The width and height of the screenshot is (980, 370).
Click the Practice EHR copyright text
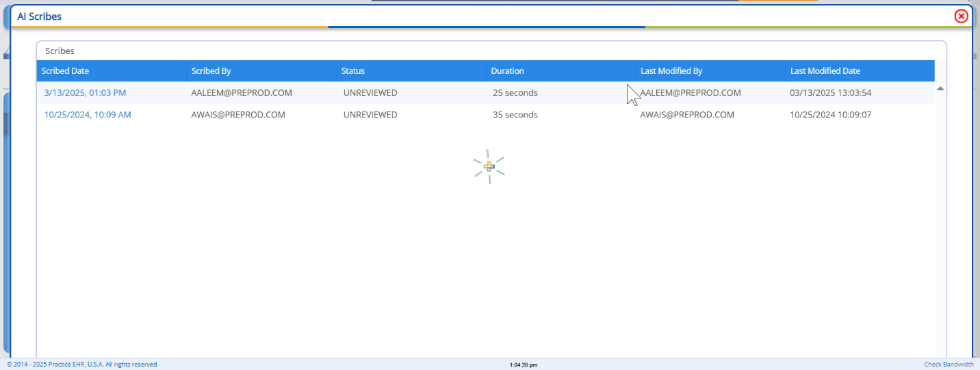82,365
